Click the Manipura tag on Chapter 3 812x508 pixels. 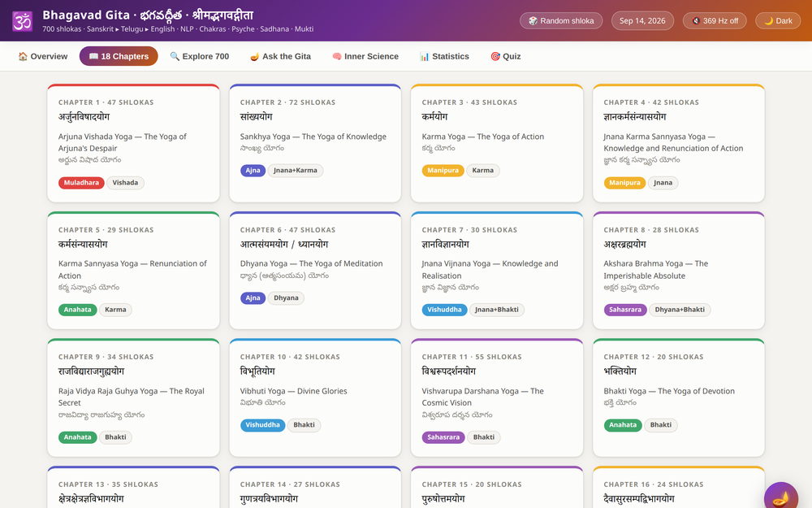point(443,170)
